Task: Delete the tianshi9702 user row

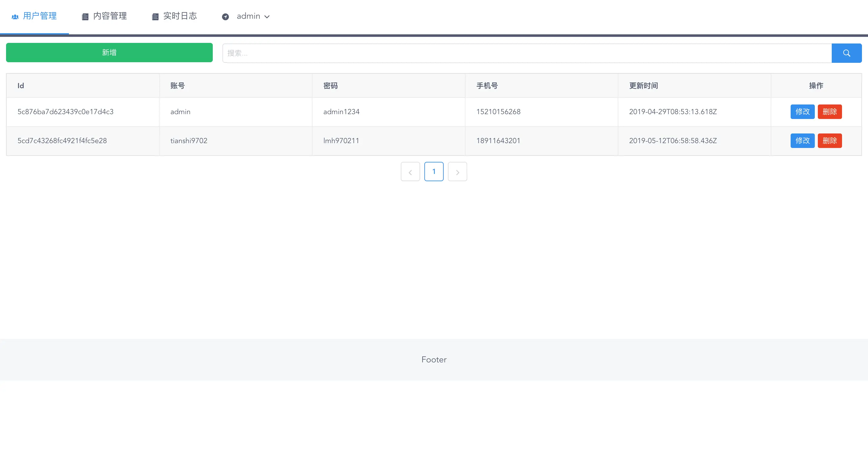Action: click(830, 141)
